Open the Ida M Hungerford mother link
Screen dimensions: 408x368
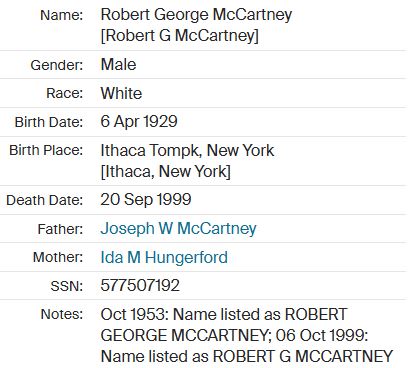164,257
